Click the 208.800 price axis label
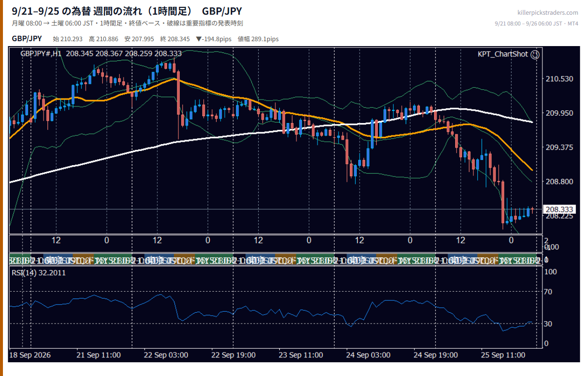Viewport: 588px width, 376px height. (559, 181)
